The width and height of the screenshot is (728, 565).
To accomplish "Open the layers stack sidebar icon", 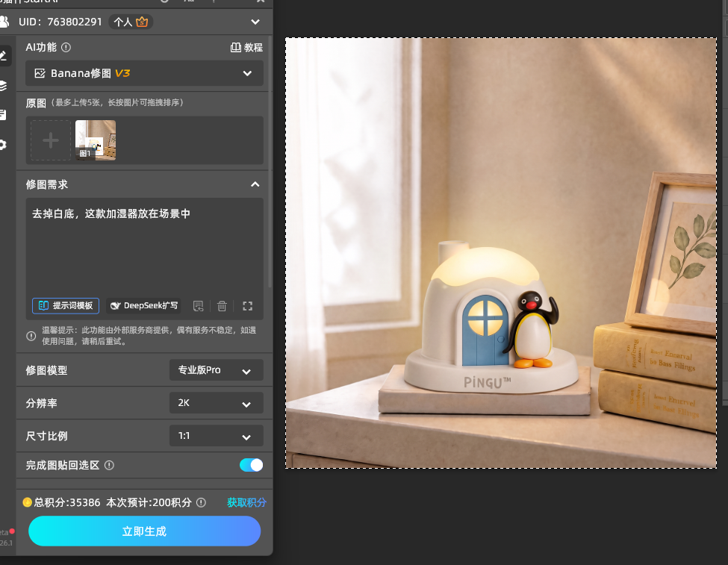I will (3, 85).
